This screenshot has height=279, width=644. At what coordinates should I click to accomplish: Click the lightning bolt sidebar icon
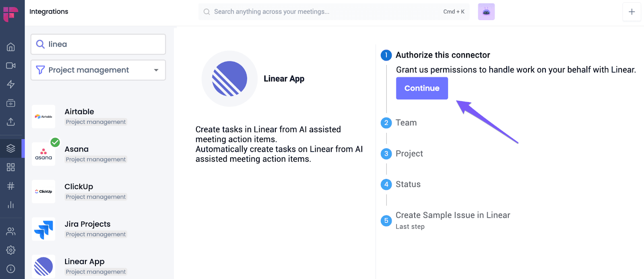click(11, 84)
